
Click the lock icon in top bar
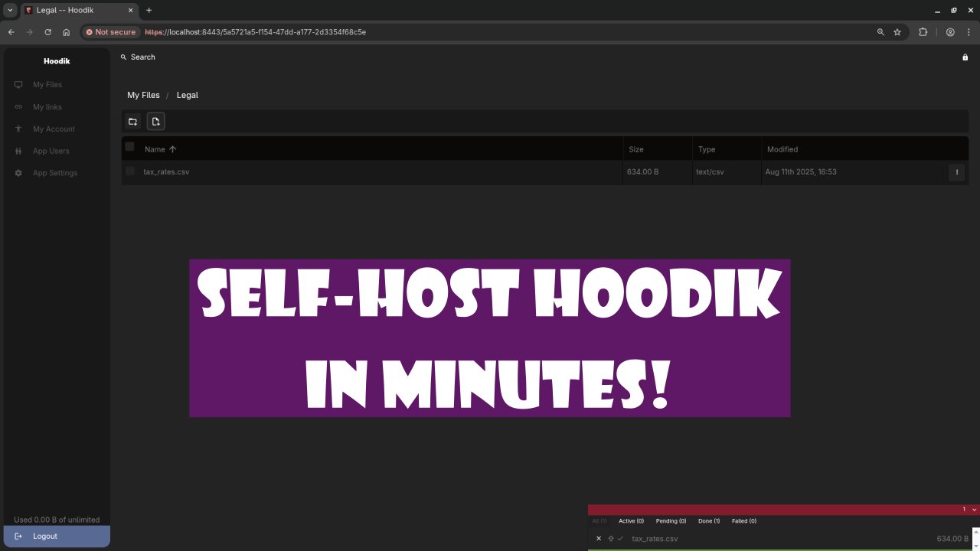pyautogui.click(x=965, y=57)
